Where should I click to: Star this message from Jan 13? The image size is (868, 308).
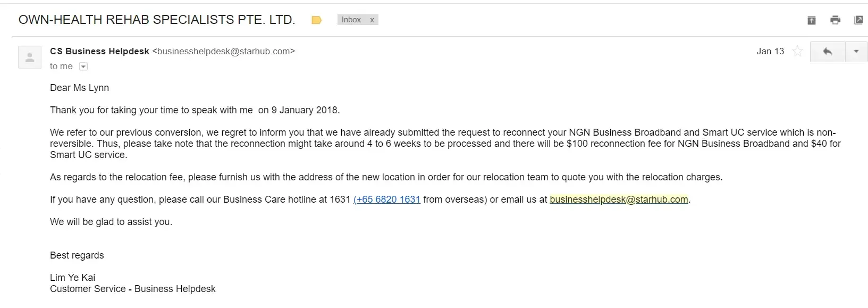(797, 52)
